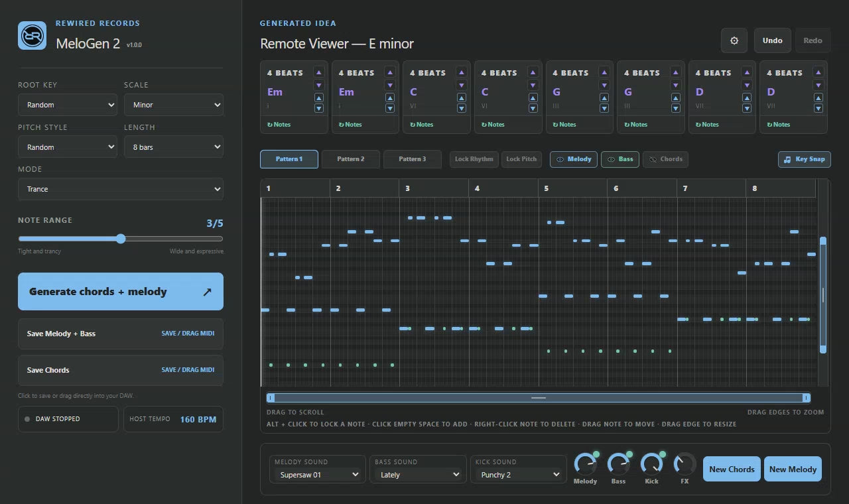The width and height of the screenshot is (849, 504).
Task: Shift the first Em chord down with blue arrow
Action: click(319, 108)
